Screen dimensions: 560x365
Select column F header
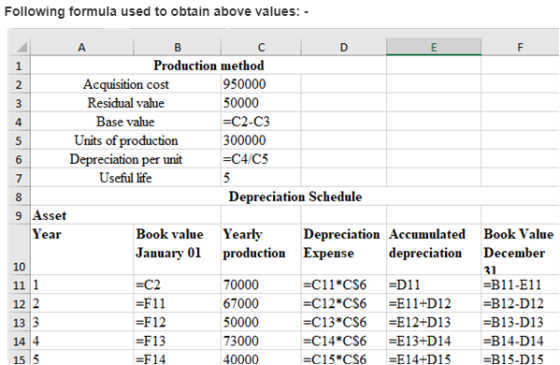coord(520,47)
